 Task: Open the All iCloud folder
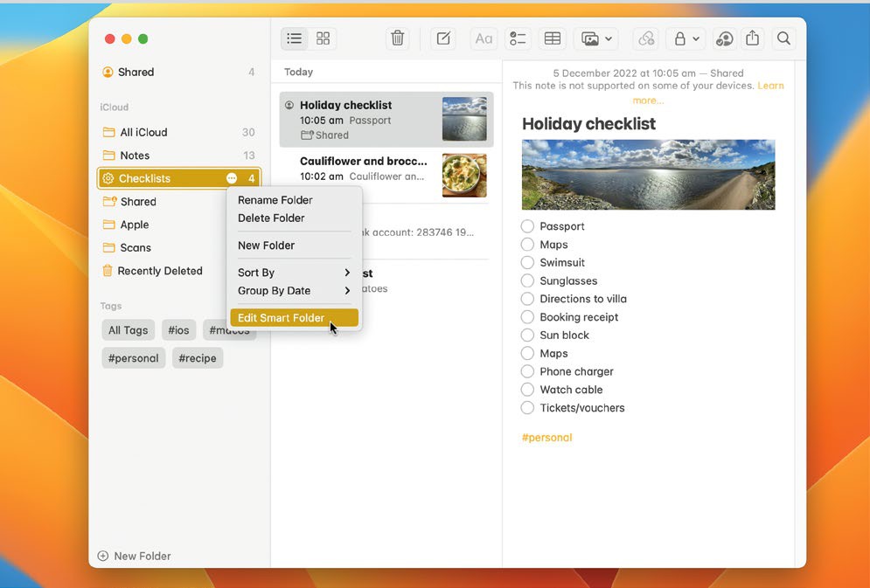[178, 133]
